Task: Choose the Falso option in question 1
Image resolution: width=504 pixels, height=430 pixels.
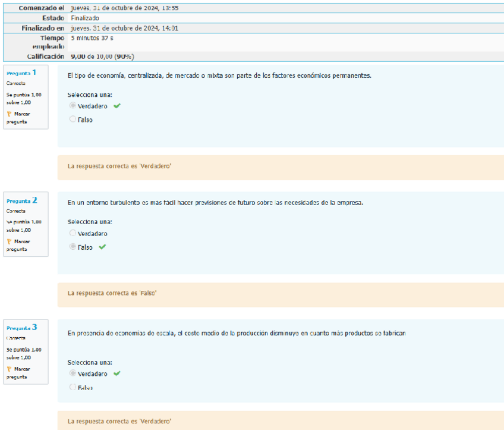Action: click(x=73, y=119)
